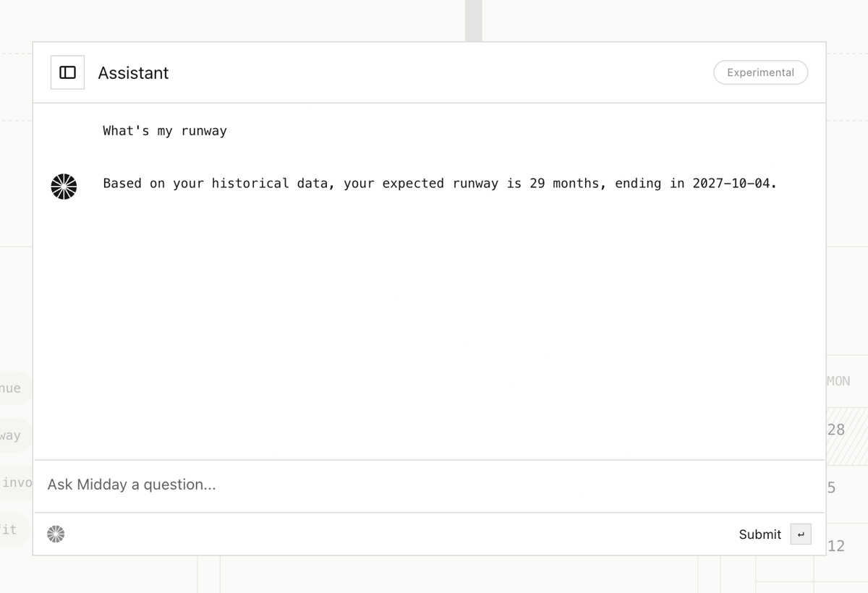Click the panel icon left of Assistant title
This screenshot has height=593, width=868.
point(67,72)
